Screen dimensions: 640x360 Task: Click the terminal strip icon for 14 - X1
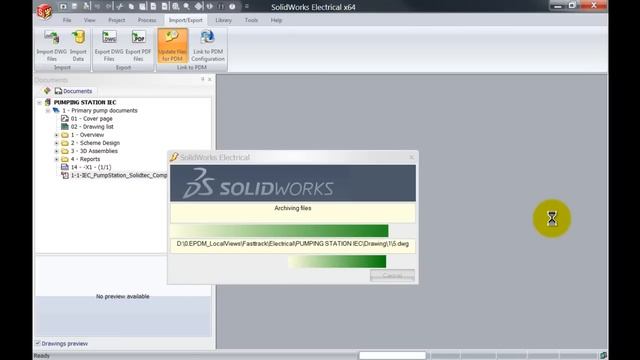(x=64, y=167)
